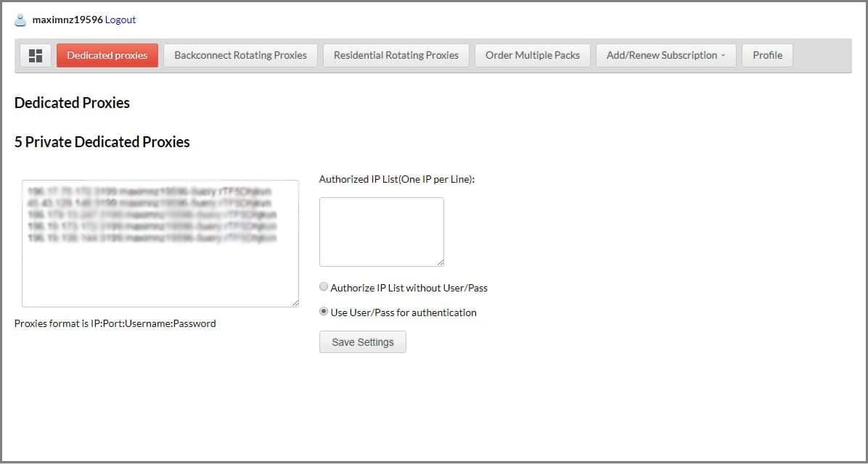Open Order Multiple Packs
This screenshot has width=868, height=464.
[533, 55]
